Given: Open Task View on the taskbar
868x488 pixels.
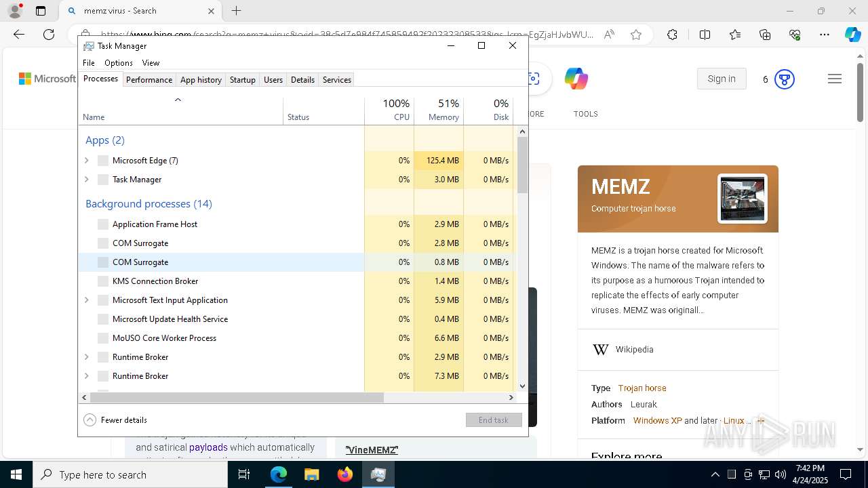Looking at the screenshot, I should tap(244, 474).
